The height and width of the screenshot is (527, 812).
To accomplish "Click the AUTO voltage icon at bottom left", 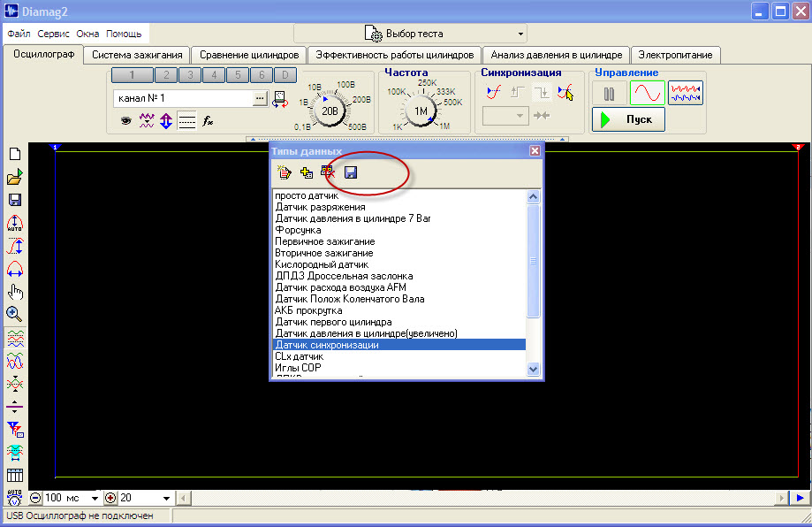I will click(14, 498).
